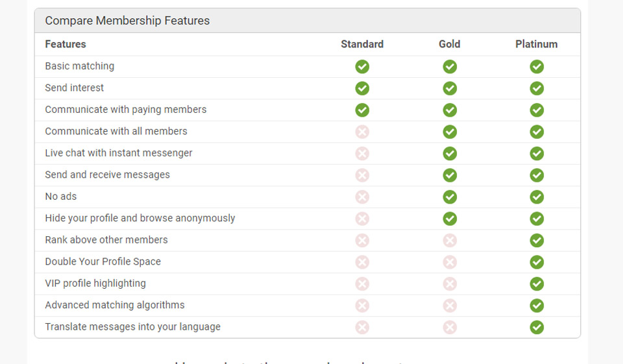Click the Compare Membership Features panel title
623x364 pixels.
coord(127,21)
